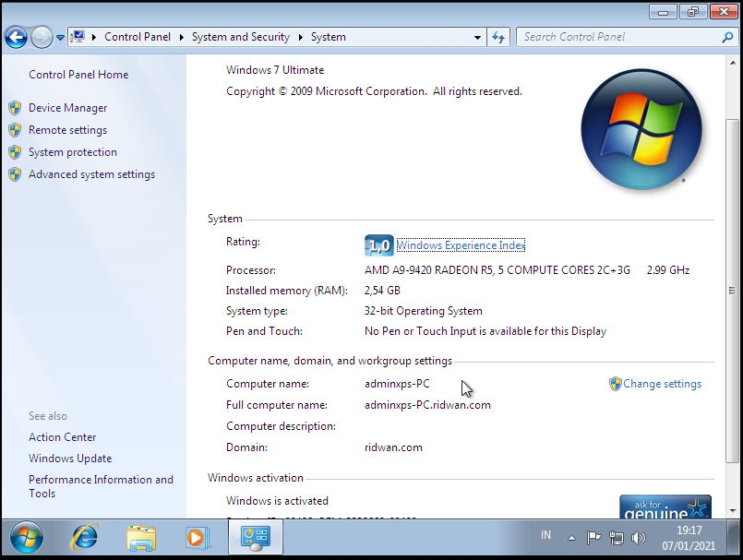Open Windows Media Player from the taskbar

(x=198, y=537)
